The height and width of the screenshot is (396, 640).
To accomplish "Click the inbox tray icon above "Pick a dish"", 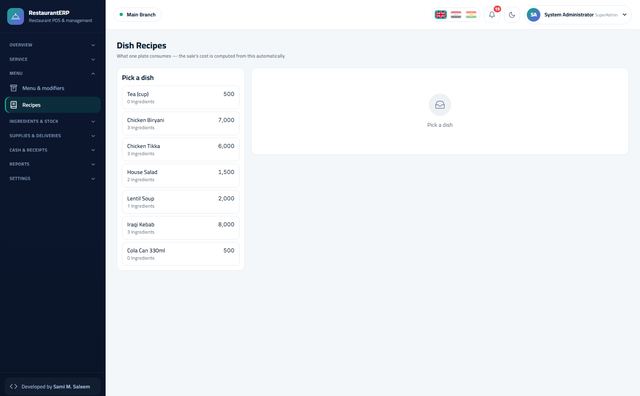I will point(440,105).
